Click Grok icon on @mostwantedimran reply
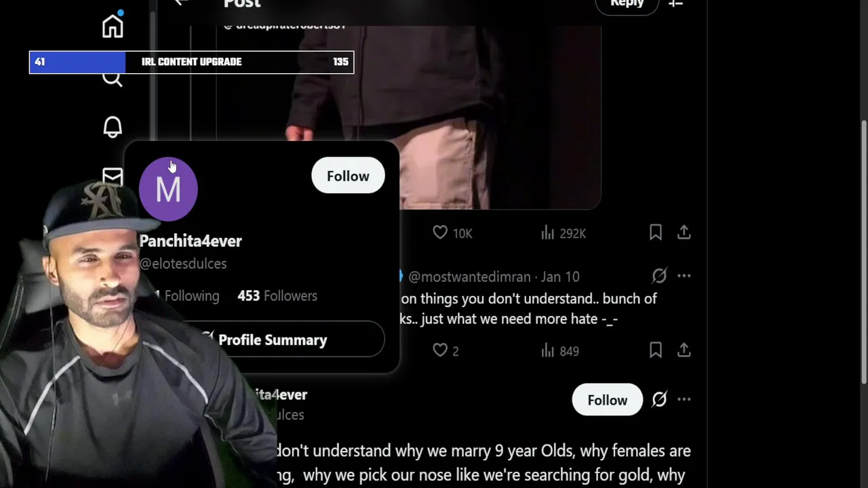 [659, 276]
